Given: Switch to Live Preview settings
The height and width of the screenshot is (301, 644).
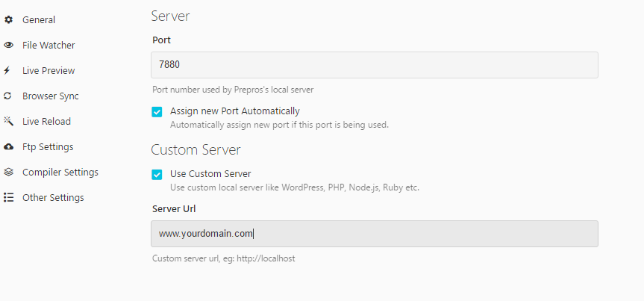Looking at the screenshot, I should click(49, 71).
